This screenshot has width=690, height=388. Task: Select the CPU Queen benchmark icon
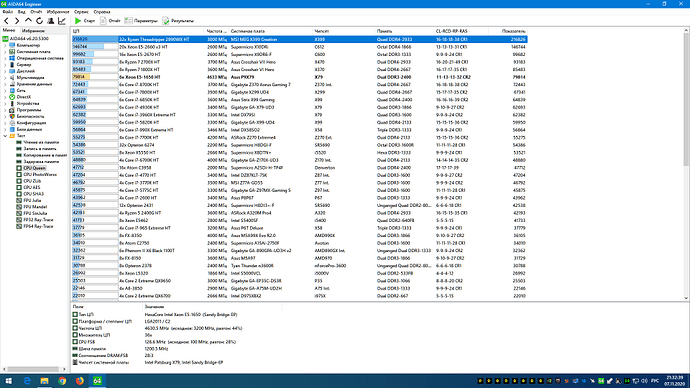(19, 168)
